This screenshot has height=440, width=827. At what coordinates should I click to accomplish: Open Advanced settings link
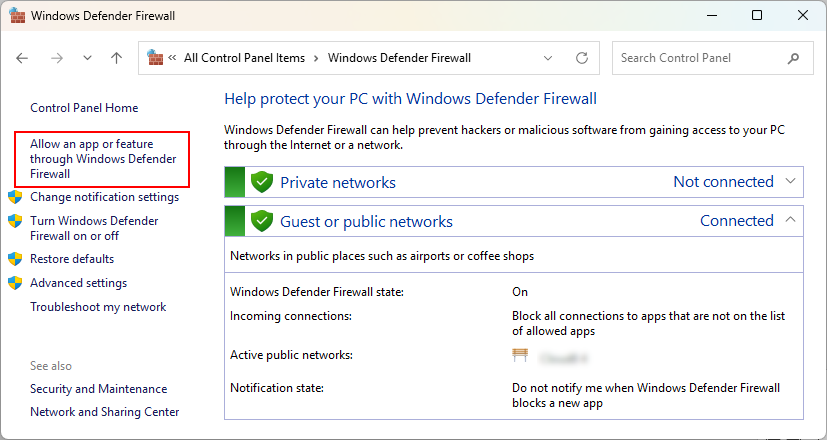pyautogui.click(x=78, y=283)
